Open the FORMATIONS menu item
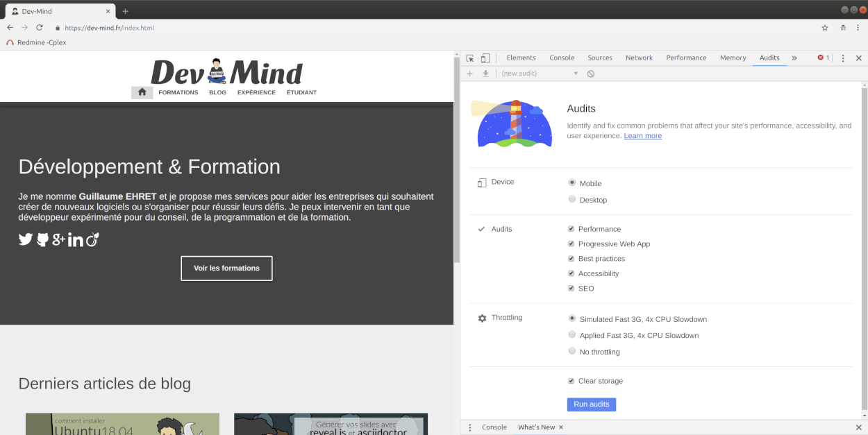The width and height of the screenshot is (868, 435). (178, 92)
